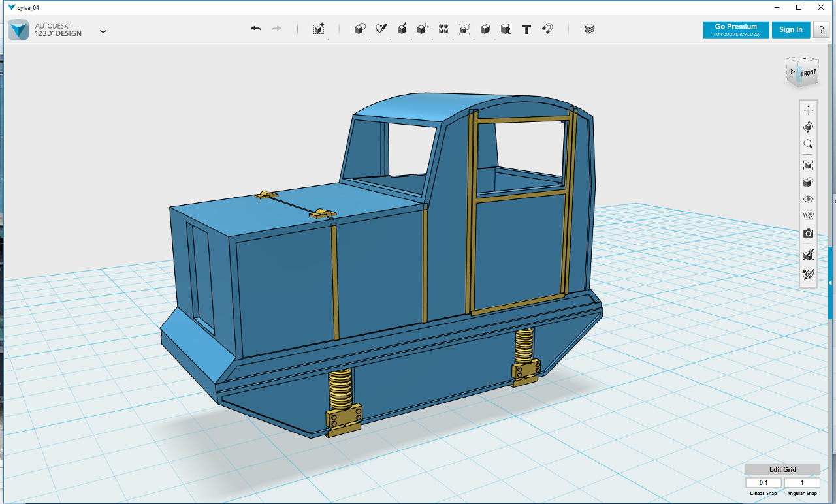
Task: Toggle the bottom-most navigation bar icon
Action: pos(809,274)
